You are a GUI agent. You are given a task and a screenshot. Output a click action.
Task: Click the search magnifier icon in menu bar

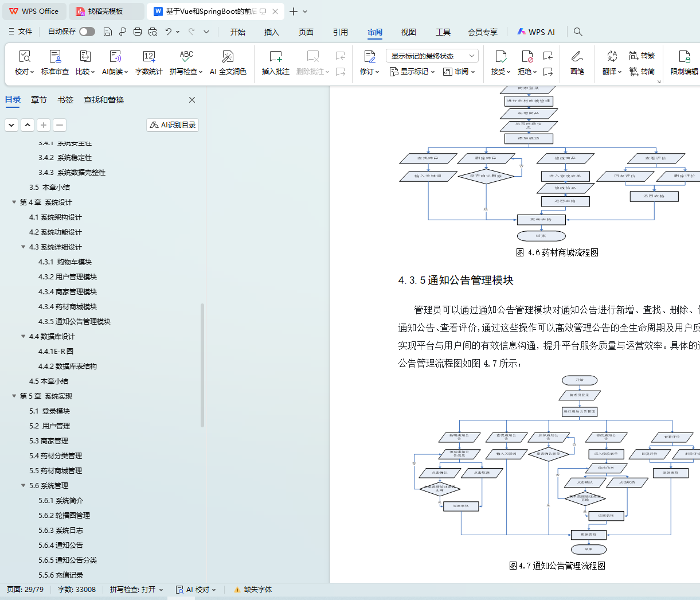click(x=578, y=32)
